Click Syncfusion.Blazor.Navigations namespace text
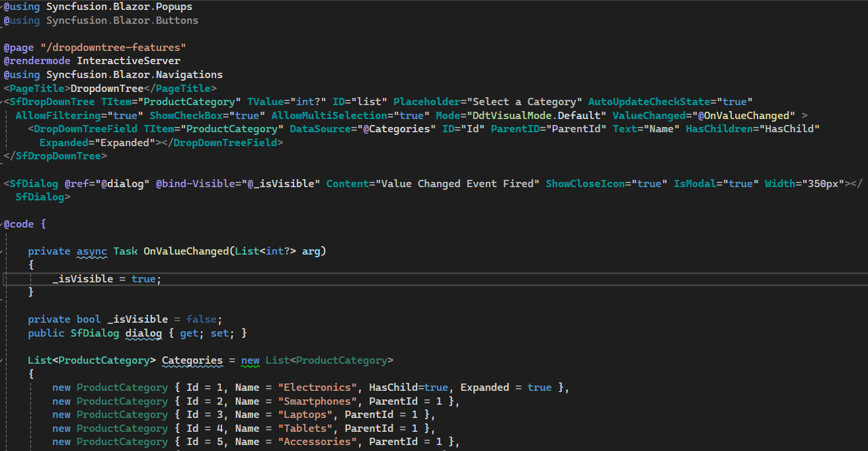Viewport: 868px width, 451px height. click(x=134, y=75)
